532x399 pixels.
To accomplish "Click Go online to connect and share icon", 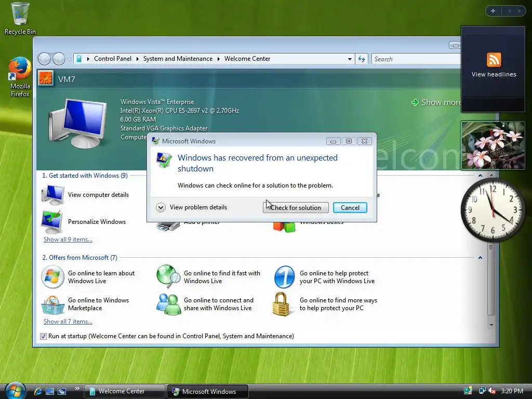I will 168,304.
